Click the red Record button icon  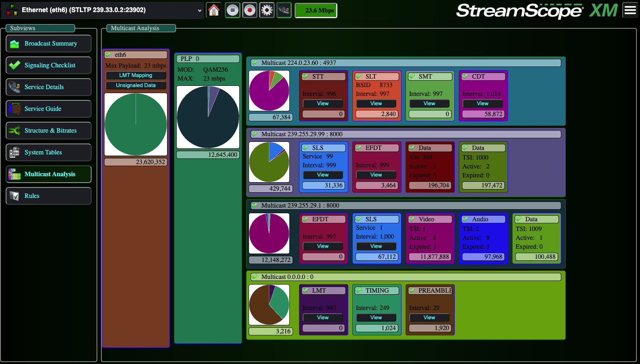[x=250, y=10]
